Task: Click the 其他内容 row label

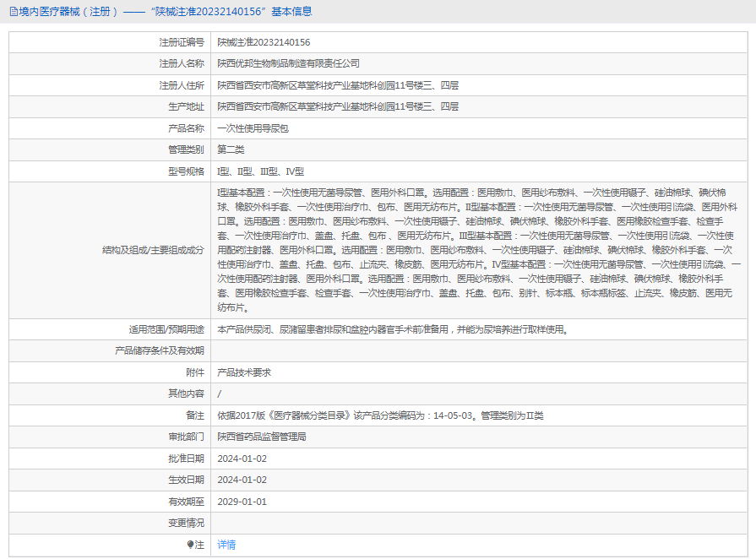Action: pyautogui.click(x=186, y=393)
